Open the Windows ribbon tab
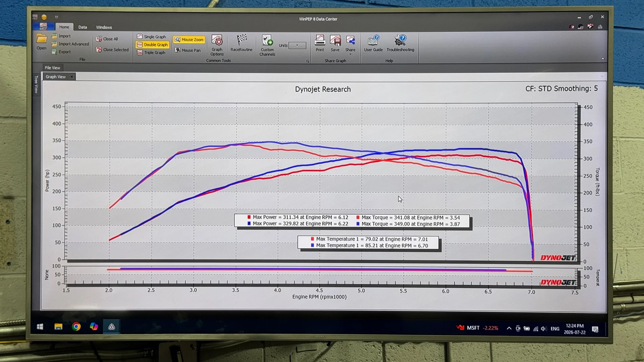 (104, 27)
